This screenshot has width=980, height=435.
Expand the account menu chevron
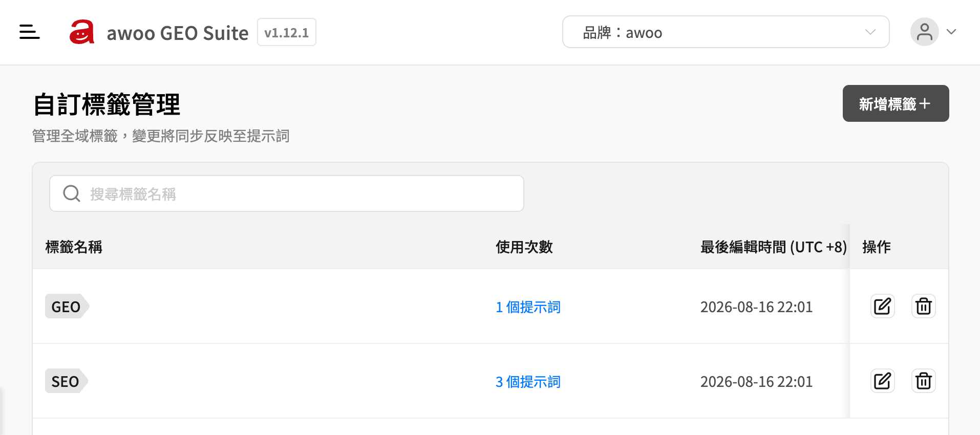[951, 32]
